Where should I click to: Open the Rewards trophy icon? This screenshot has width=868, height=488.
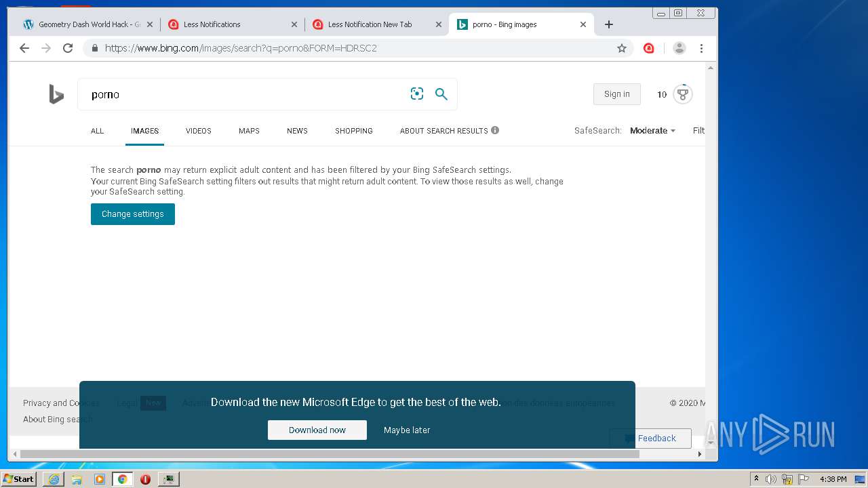coord(683,94)
